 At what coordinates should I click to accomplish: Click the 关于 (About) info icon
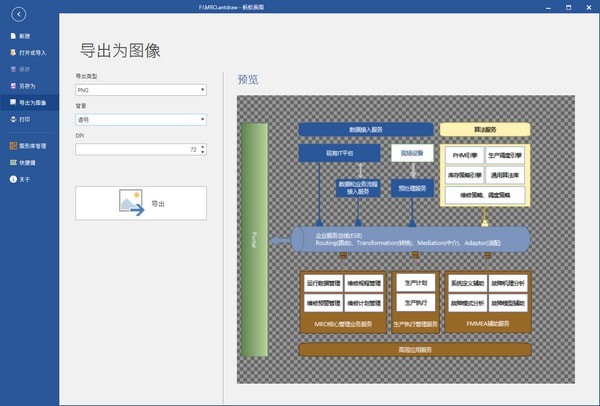pyautogui.click(x=11, y=179)
